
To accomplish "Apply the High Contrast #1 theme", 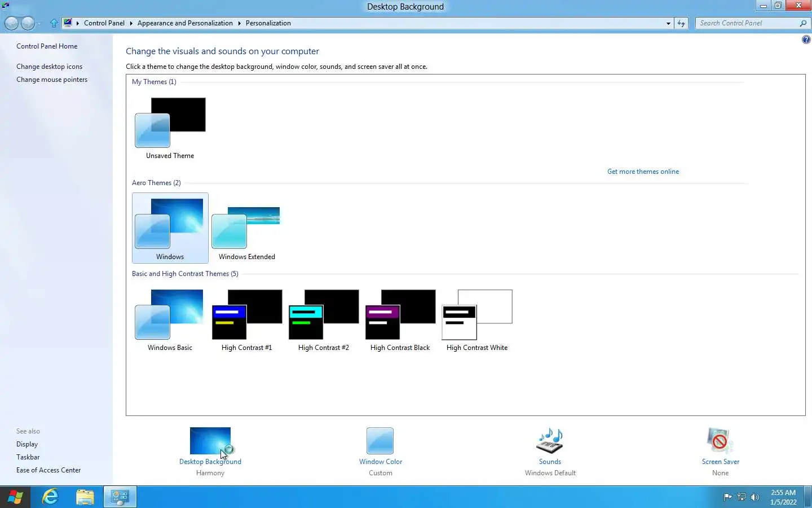I will [246, 320].
